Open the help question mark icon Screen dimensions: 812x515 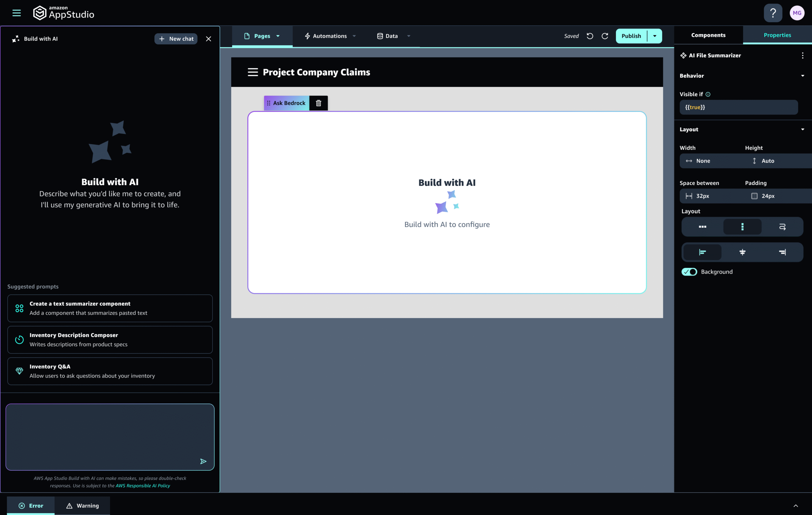[773, 13]
